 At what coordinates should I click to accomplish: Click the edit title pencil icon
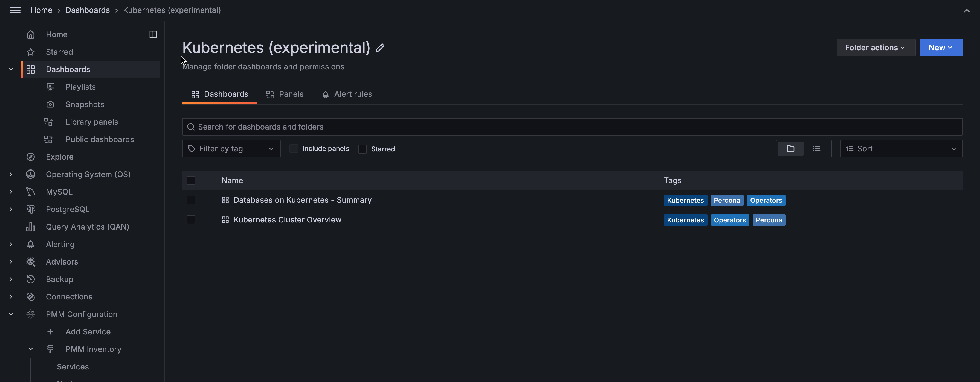[x=380, y=48]
